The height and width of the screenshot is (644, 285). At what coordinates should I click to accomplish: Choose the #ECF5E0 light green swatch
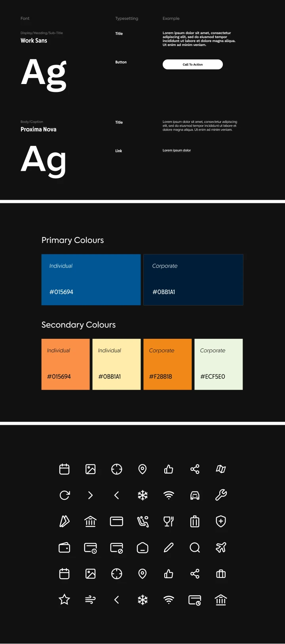coord(218,364)
